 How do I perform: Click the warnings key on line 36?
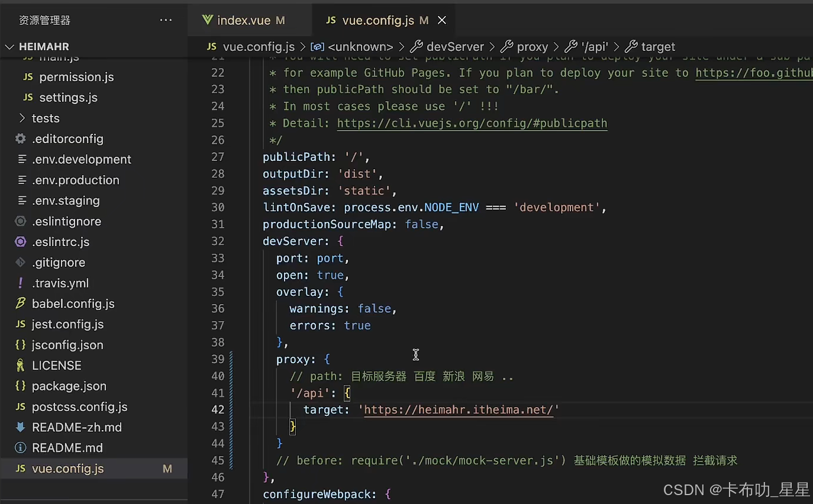click(317, 309)
